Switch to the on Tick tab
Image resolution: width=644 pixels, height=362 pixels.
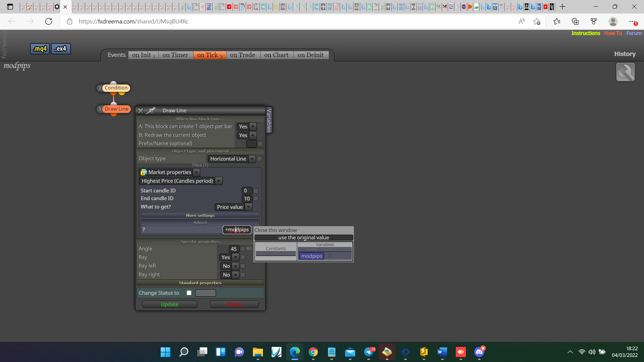coord(210,55)
